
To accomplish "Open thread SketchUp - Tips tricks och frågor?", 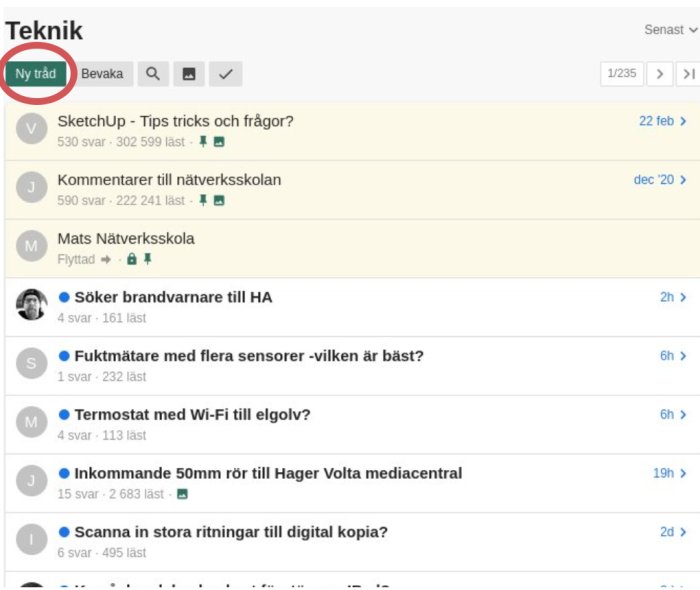I will click(x=175, y=121).
